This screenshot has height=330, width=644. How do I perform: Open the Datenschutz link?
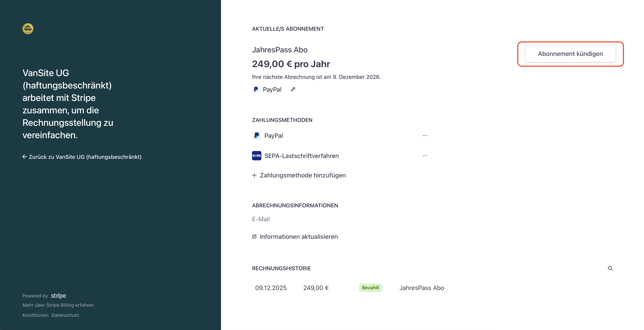coord(65,315)
